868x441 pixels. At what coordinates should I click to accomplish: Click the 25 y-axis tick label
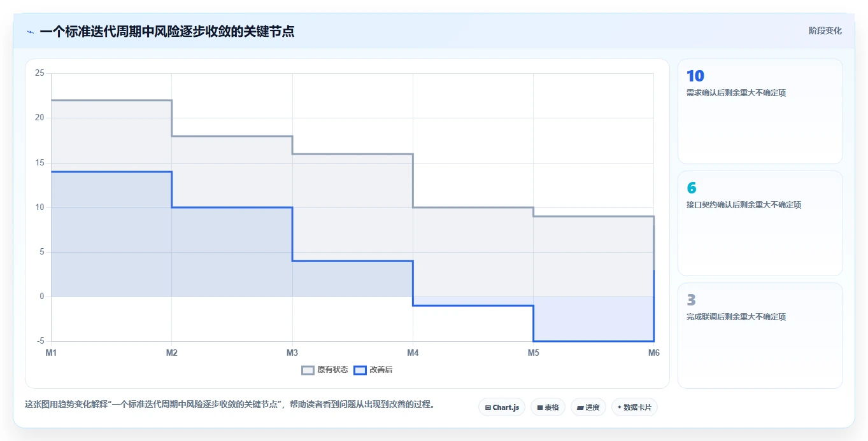39,73
